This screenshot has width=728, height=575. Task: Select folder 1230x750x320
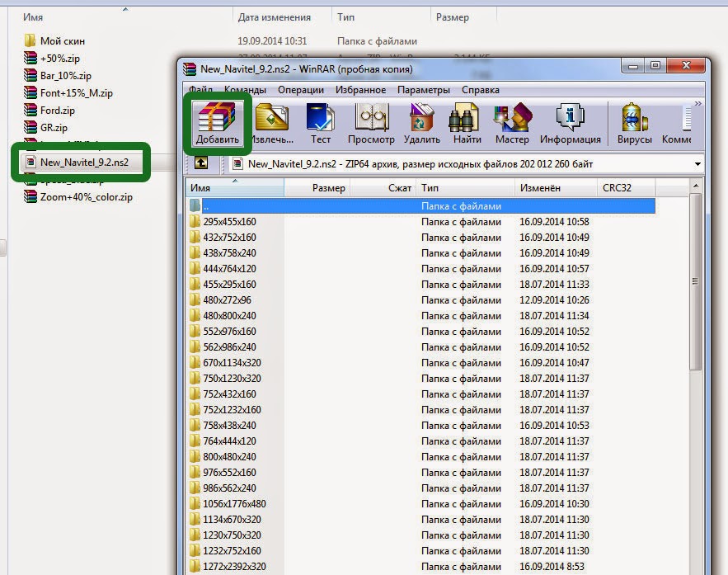coord(232,535)
